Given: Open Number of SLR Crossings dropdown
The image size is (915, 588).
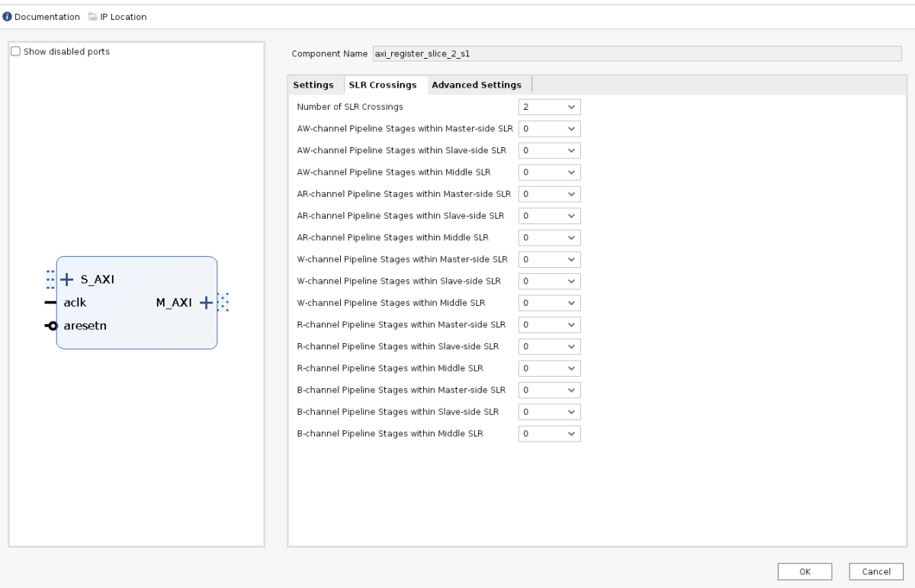Looking at the screenshot, I should (549, 107).
